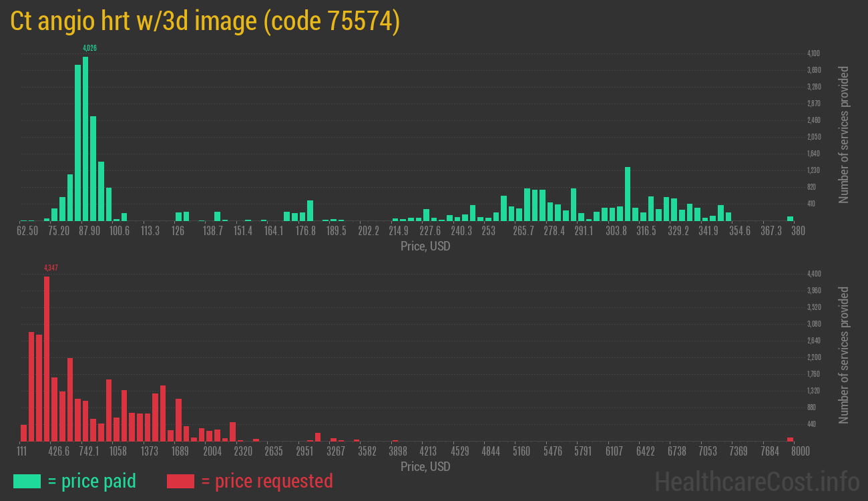Click the tallest green bar labeled 4,026
The width and height of the screenshot is (868, 501).
[x=85, y=139]
